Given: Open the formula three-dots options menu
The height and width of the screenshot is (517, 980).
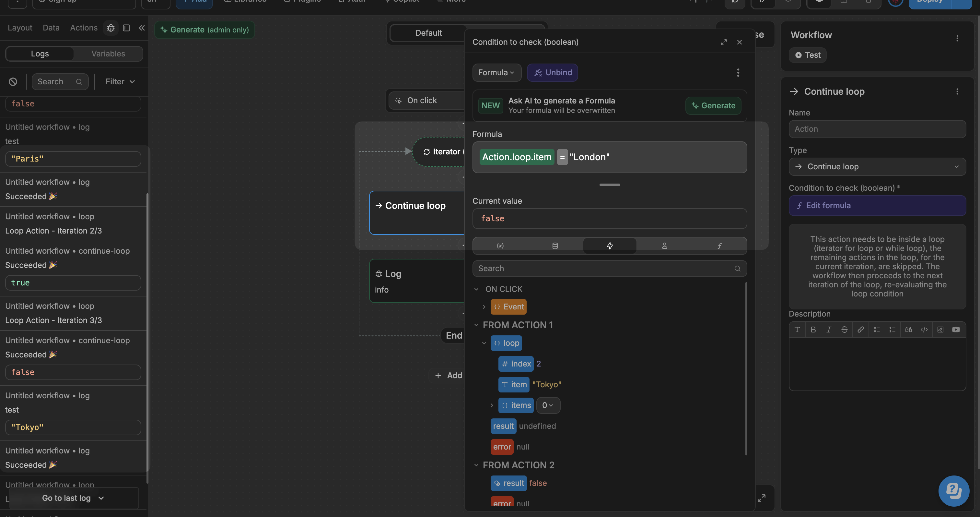Looking at the screenshot, I should (x=738, y=72).
